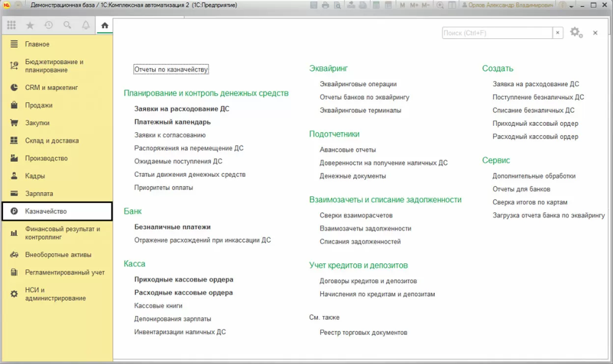Open the round dropdown button beside 1C logo
This screenshot has height=364, width=613.
tap(18, 5)
